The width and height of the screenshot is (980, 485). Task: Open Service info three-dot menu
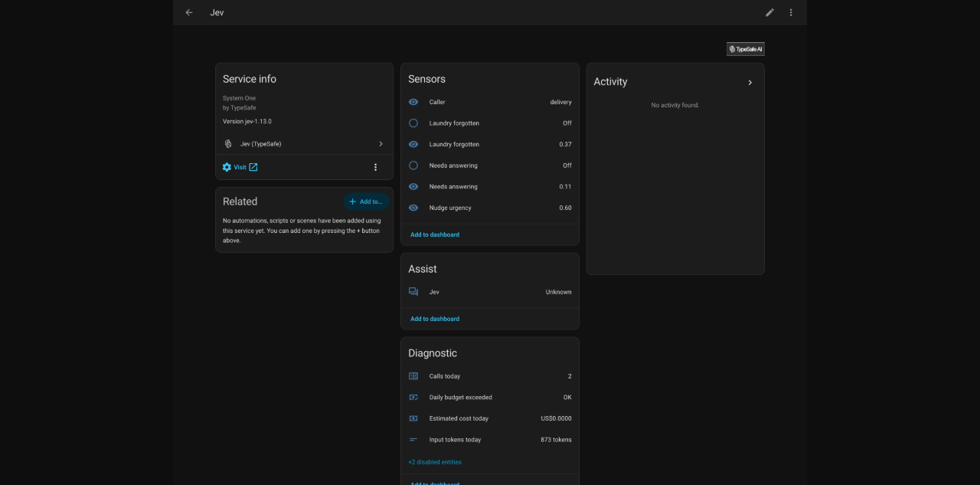pos(375,167)
